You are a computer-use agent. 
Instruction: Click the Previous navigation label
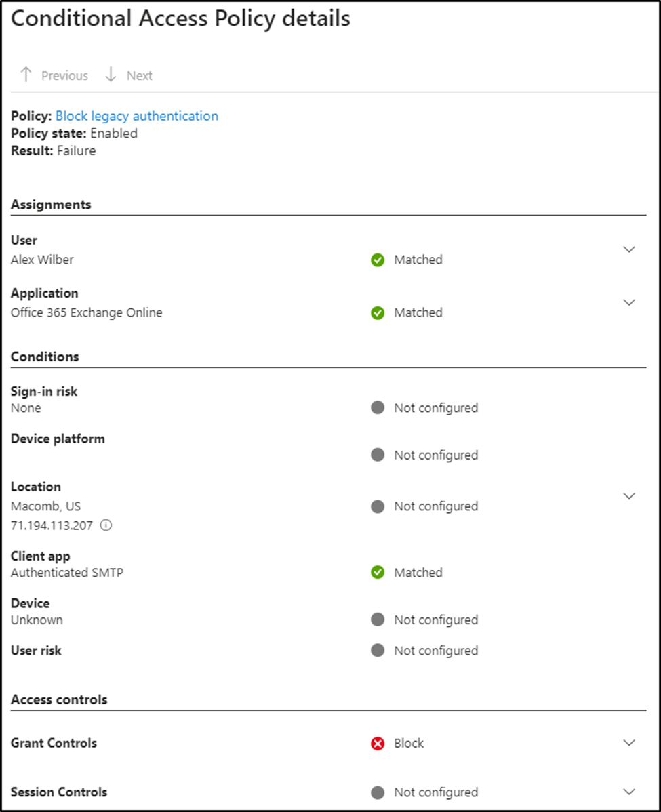tap(64, 75)
